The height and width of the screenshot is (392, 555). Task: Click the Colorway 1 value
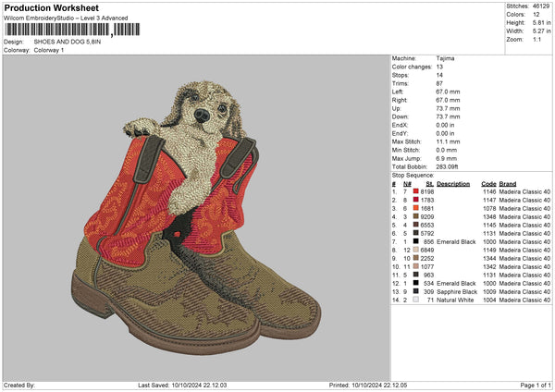click(50, 49)
